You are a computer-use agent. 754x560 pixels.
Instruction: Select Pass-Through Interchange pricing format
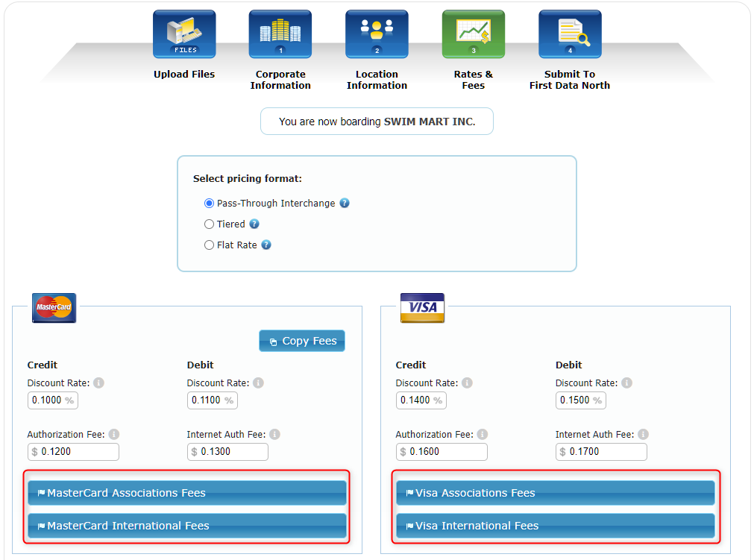coord(209,204)
